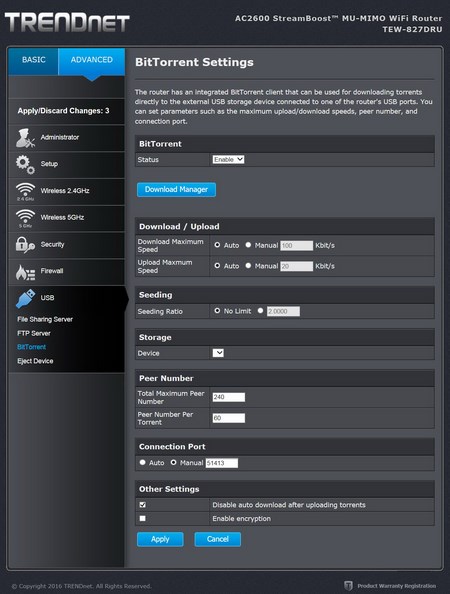Switch to the BASIC tab
This screenshot has width=450, height=594.
pos(33,60)
